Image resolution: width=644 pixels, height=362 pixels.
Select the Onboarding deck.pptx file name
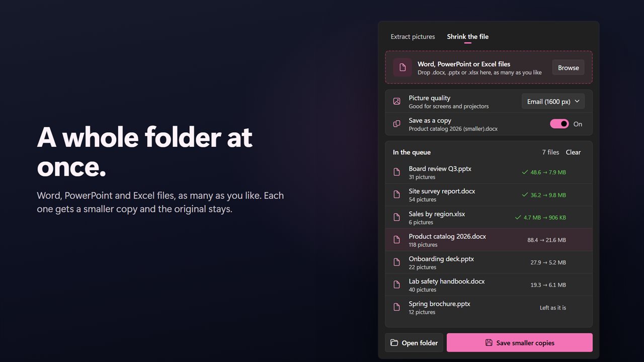(x=441, y=259)
